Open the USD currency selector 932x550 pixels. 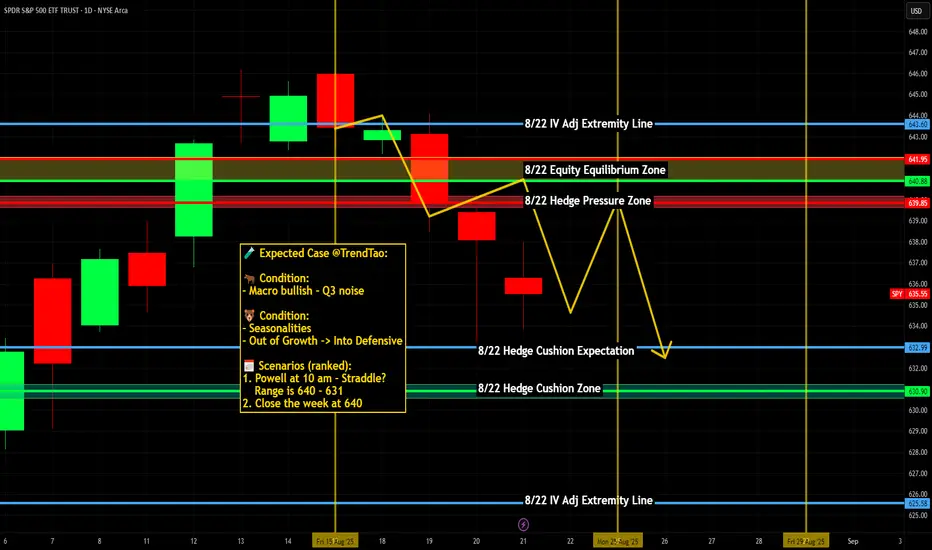(x=916, y=11)
